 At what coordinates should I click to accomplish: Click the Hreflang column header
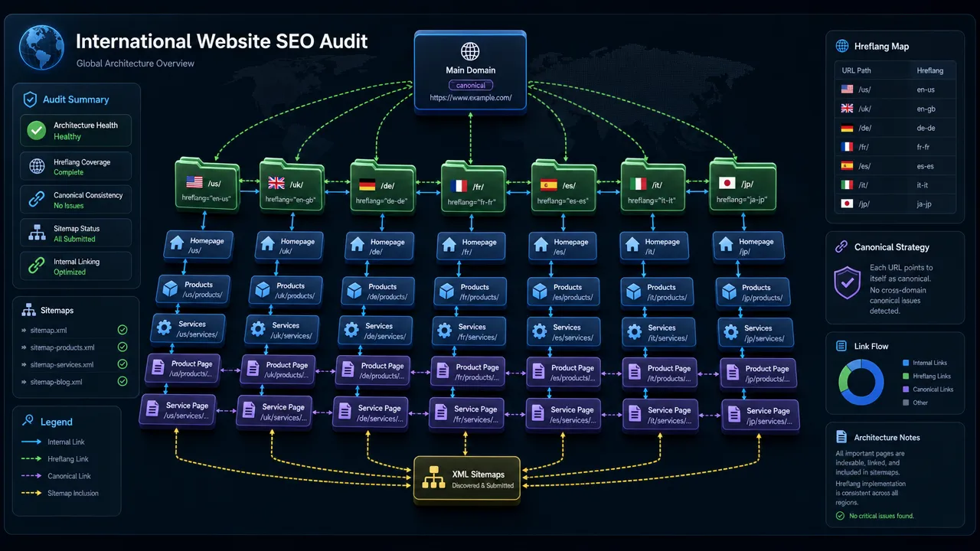click(x=929, y=70)
